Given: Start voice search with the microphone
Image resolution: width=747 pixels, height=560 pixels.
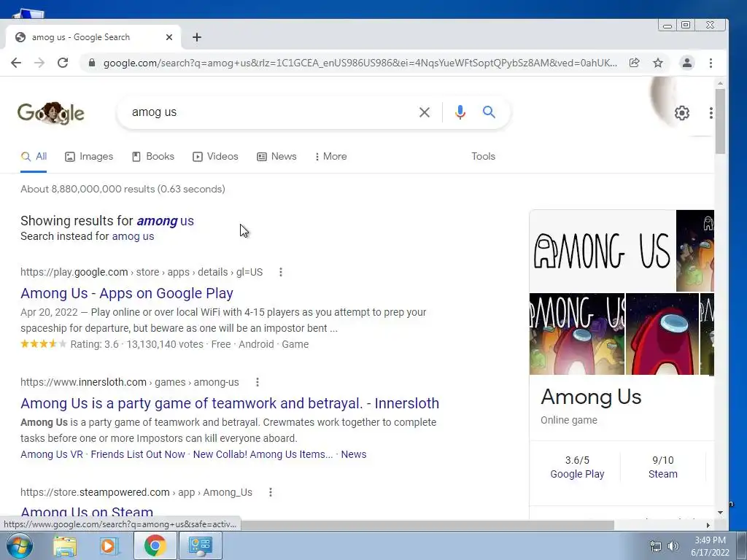Looking at the screenshot, I should tap(460, 112).
